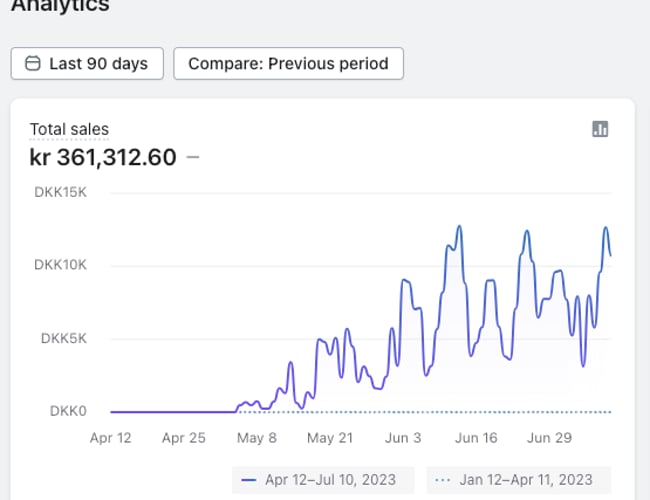
Task: Click the dotted line marker in the chart legend
Action: tap(443, 480)
